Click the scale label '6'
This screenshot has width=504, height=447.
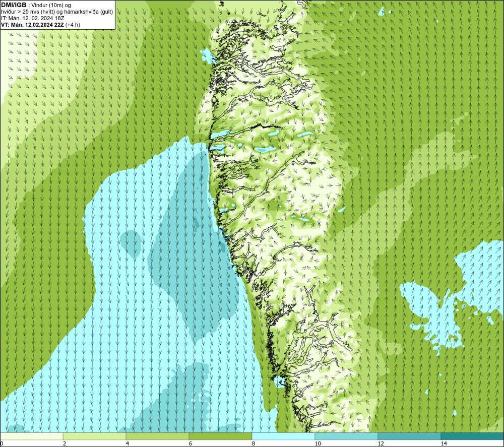click(x=191, y=443)
